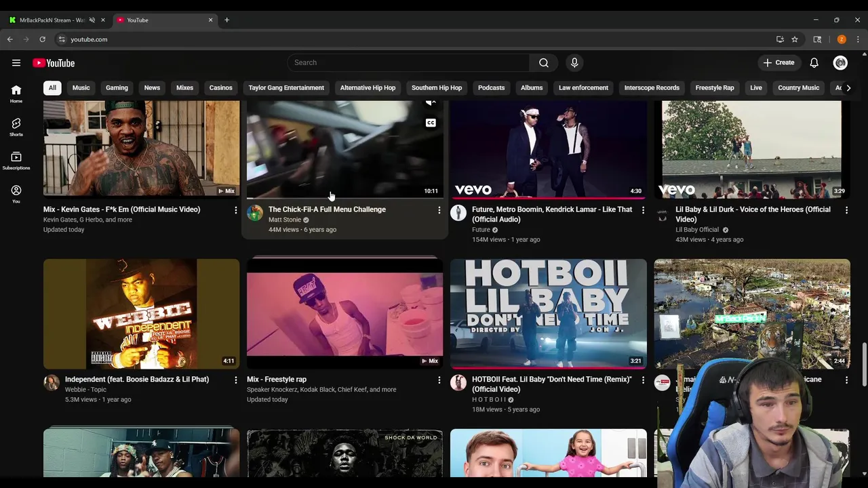Viewport: 868px width, 488px height.
Task: Open the notifications bell
Action: coord(814,62)
